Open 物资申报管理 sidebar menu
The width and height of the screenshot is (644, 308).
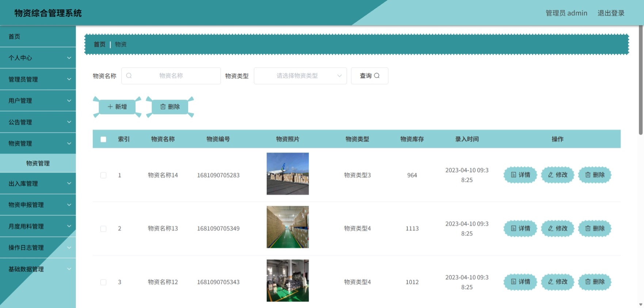pyautogui.click(x=38, y=205)
